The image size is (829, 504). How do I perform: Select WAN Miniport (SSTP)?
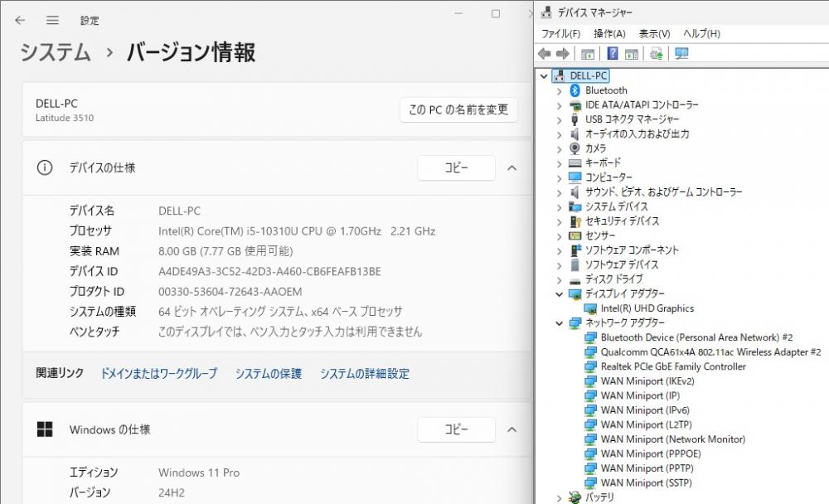coord(646,482)
